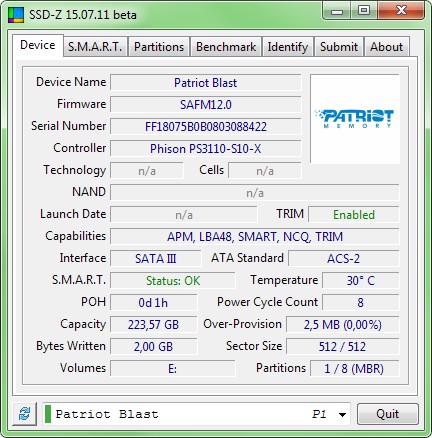Viewport: 432px width, 438px height.
Task: Open the Benchmark tab
Action: tap(226, 47)
